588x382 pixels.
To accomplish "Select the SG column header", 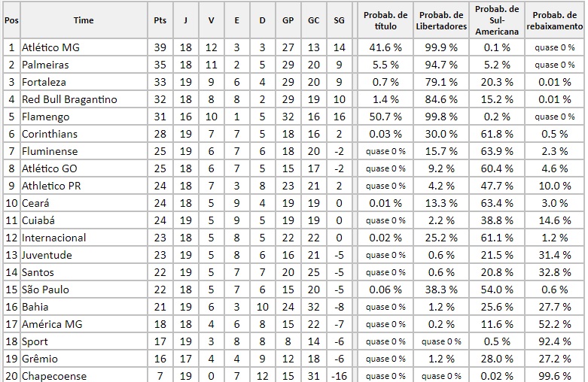I will coord(339,20).
